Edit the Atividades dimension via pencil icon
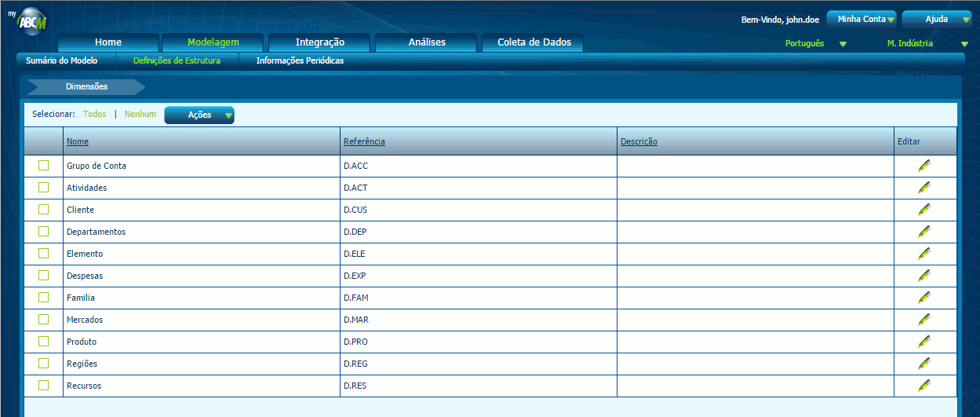This screenshot has width=980, height=417. (924, 188)
